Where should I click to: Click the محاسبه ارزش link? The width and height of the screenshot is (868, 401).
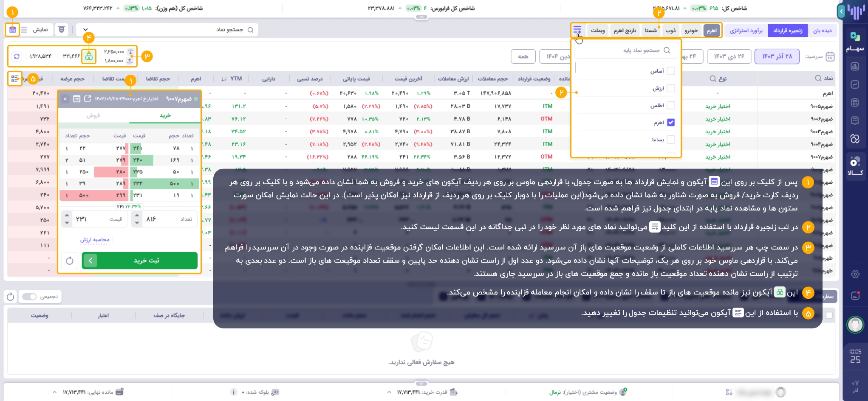pyautogui.click(x=95, y=240)
